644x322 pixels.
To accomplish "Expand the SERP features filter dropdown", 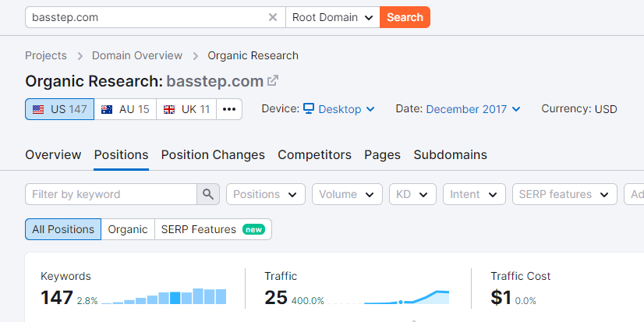I will pyautogui.click(x=564, y=194).
